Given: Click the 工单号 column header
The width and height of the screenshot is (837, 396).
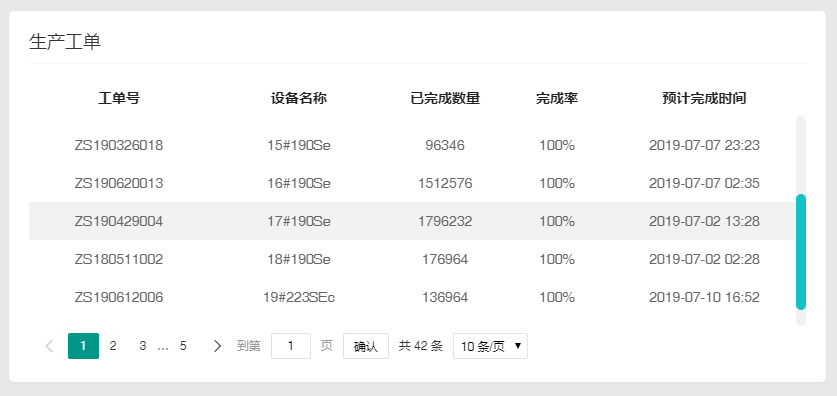Looking at the screenshot, I should pos(119,99).
